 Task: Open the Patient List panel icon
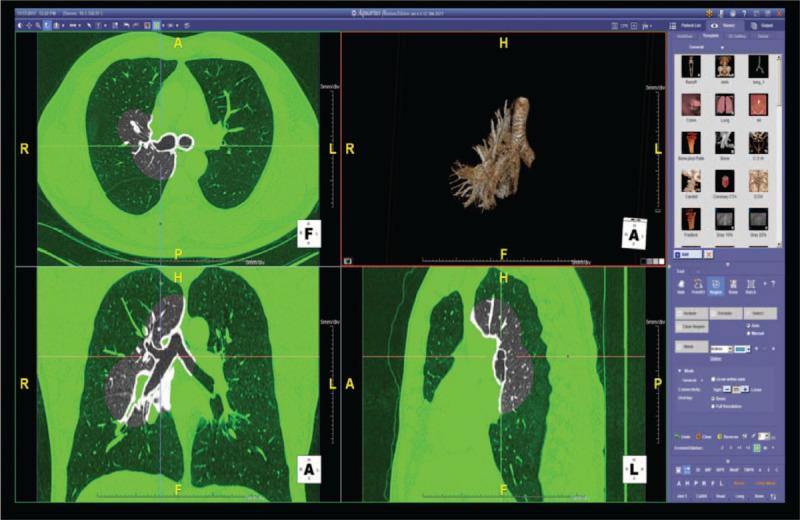[x=691, y=23]
